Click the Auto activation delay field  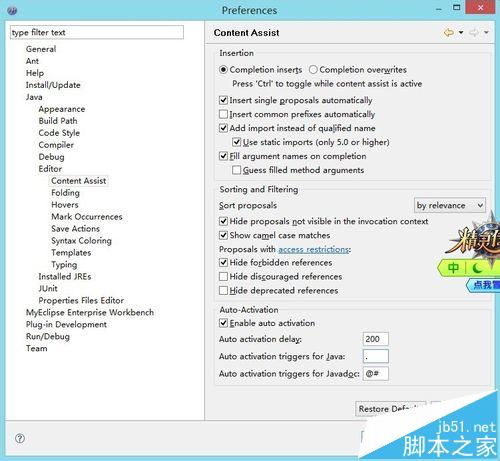click(x=375, y=339)
